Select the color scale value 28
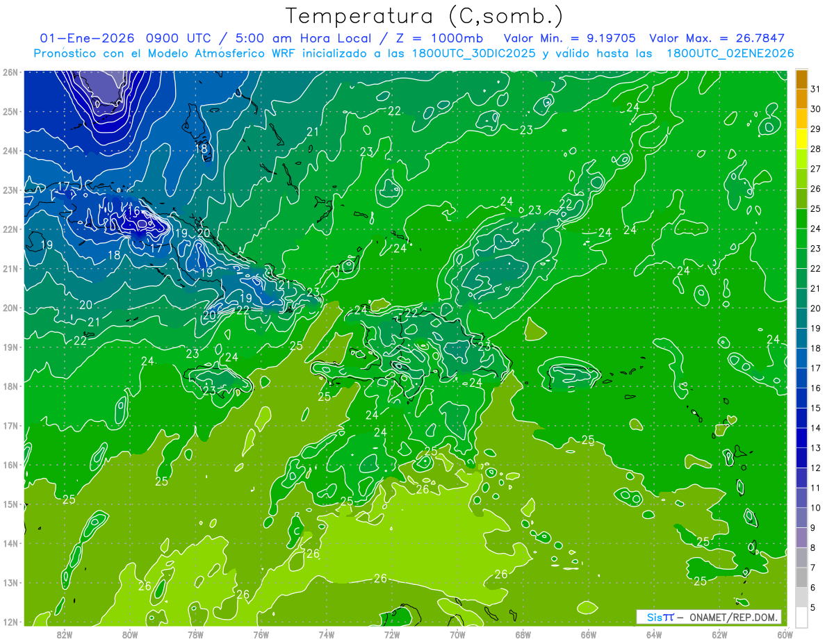The width and height of the screenshot is (834, 644). (815, 149)
